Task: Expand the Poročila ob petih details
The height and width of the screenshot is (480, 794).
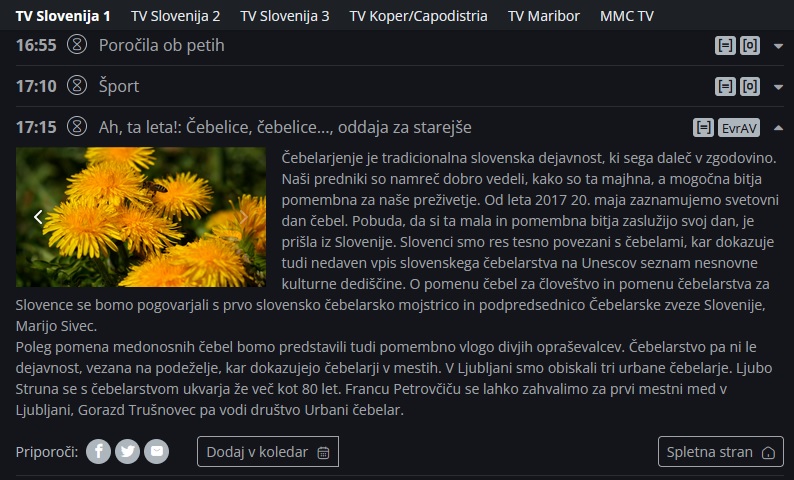Action: [x=778, y=46]
